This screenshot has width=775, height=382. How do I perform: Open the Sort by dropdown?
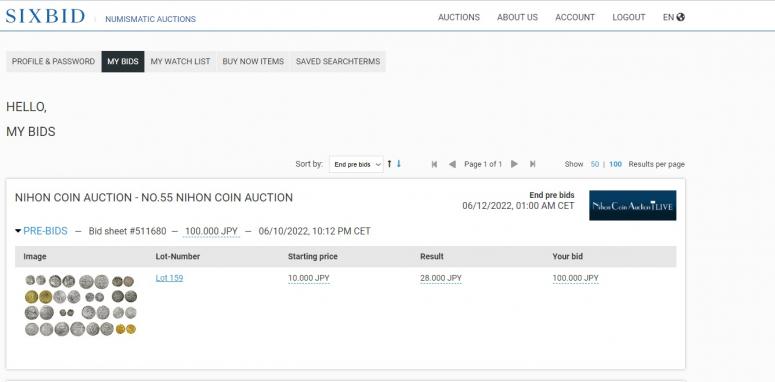(x=356, y=165)
